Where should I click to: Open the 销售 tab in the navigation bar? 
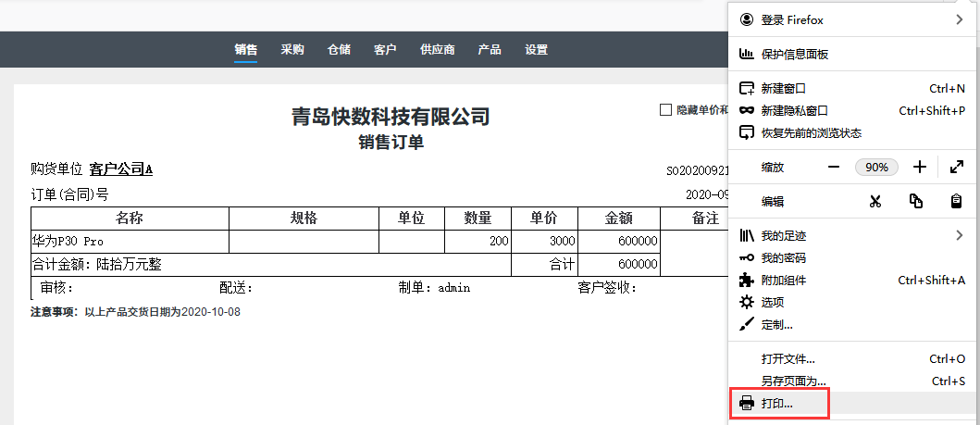[x=246, y=50]
